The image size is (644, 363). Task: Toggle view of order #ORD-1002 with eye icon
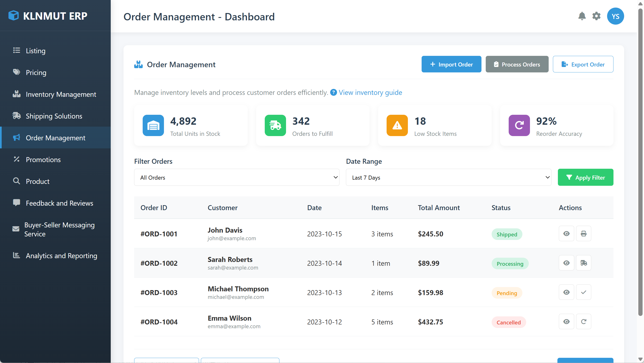click(566, 263)
